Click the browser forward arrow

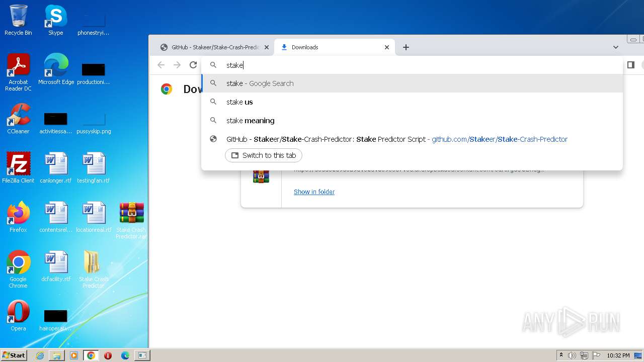(x=177, y=65)
